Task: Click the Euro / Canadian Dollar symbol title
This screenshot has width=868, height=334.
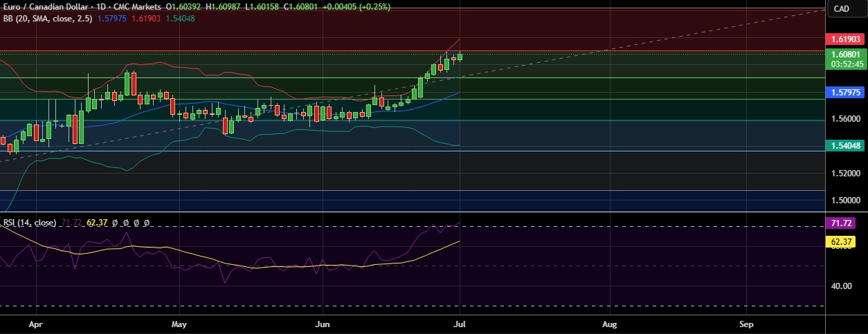Action: pyautogui.click(x=47, y=6)
